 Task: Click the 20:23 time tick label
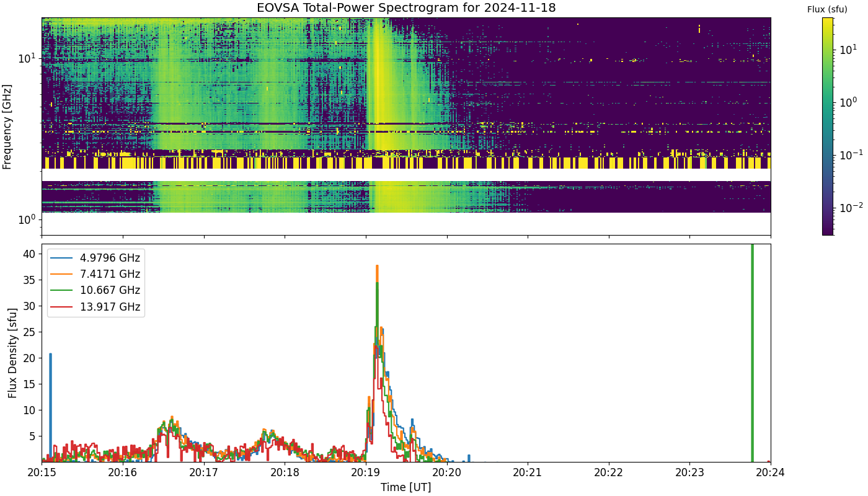[x=690, y=473]
